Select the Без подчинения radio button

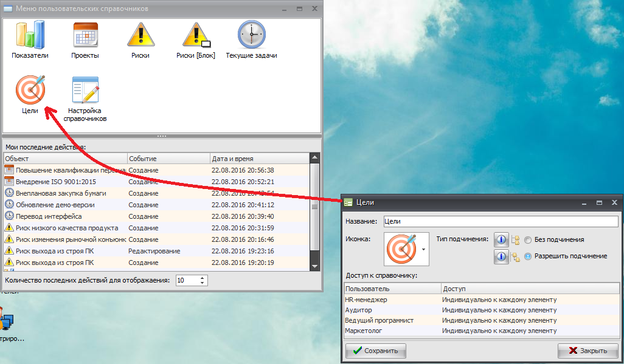pos(528,240)
